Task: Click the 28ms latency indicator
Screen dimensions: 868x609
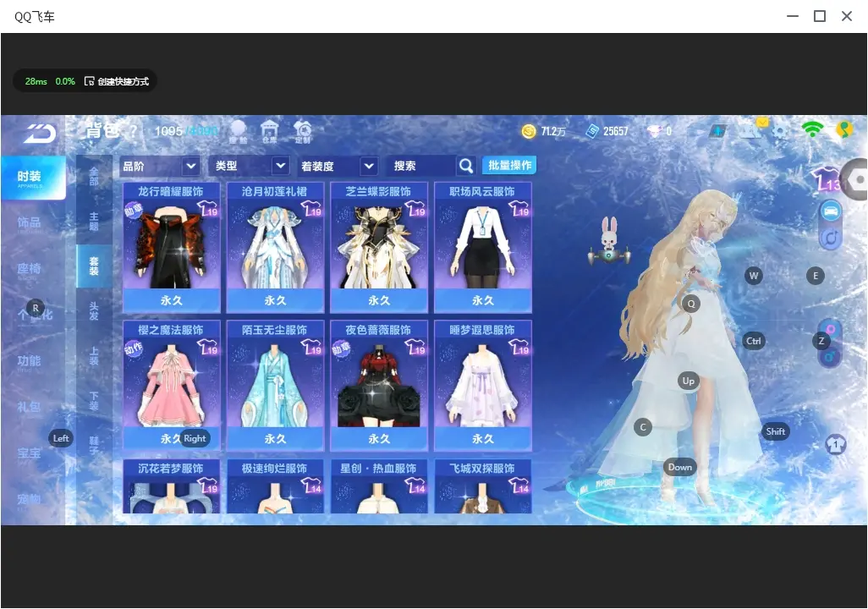Action: pyautogui.click(x=36, y=81)
